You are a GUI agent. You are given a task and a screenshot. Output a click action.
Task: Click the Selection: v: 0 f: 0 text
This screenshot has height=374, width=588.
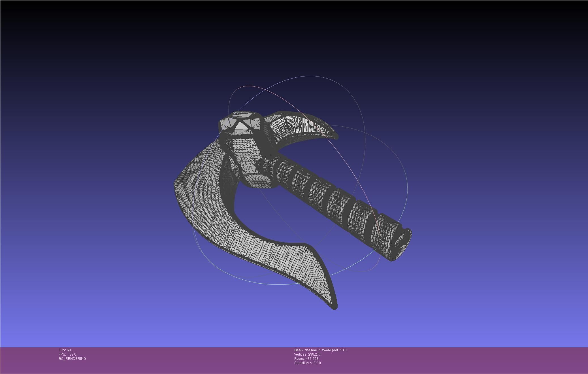[307, 363]
